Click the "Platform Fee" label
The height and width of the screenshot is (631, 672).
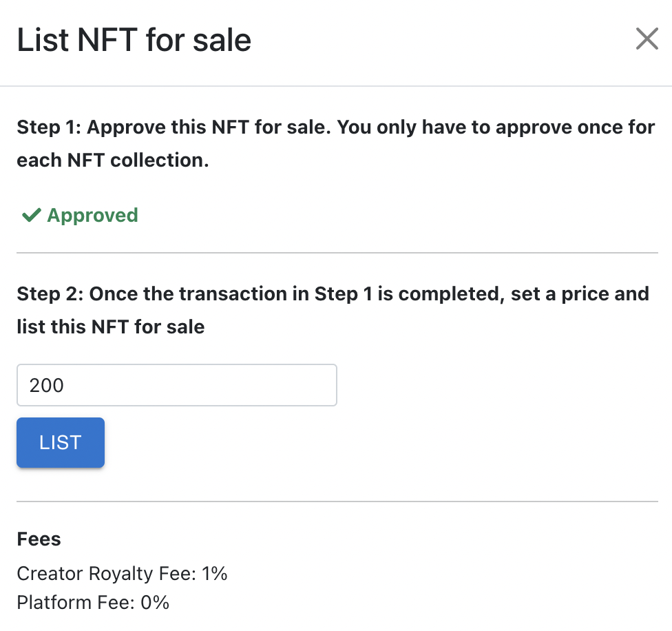[x=74, y=603]
